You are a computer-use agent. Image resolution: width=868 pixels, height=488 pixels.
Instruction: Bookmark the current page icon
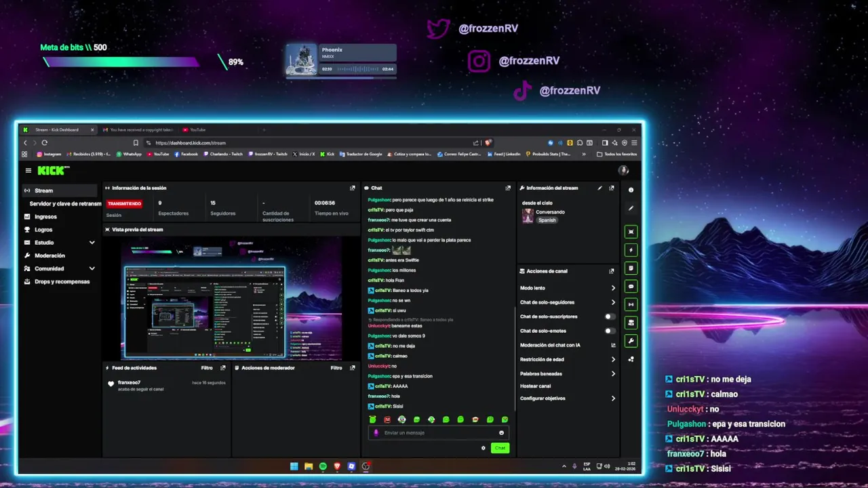[136, 143]
